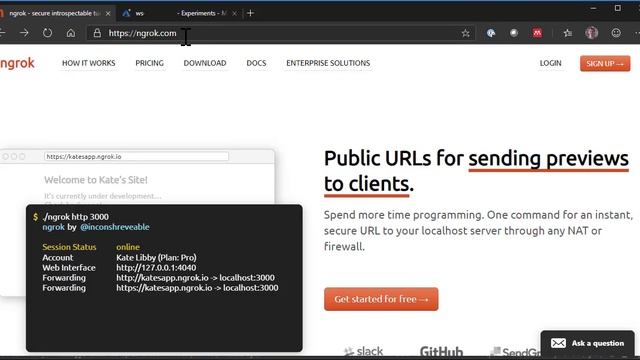Click 'Kate Libby (Plan: Pro)' account text
The height and width of the screenshot is (360, 640).
pyautogui.click(x=156, y=258)
